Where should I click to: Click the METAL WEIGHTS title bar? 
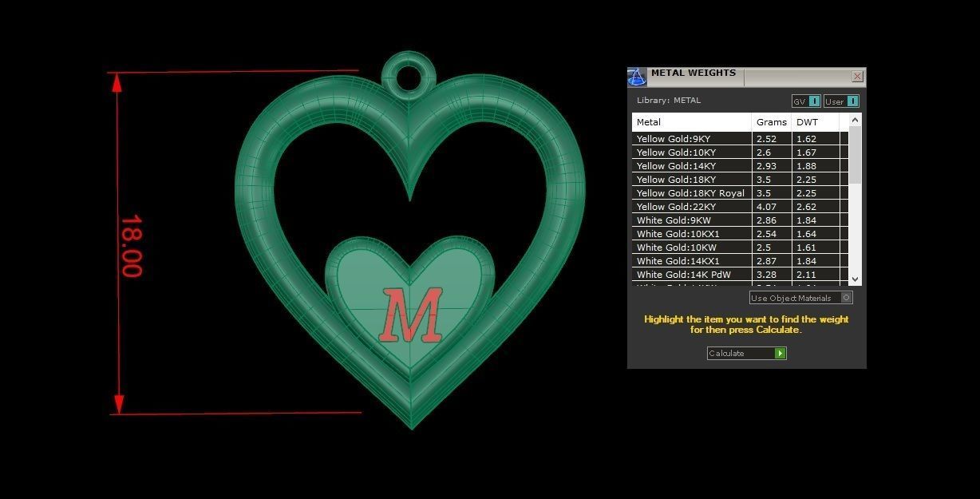coord(694,73)
